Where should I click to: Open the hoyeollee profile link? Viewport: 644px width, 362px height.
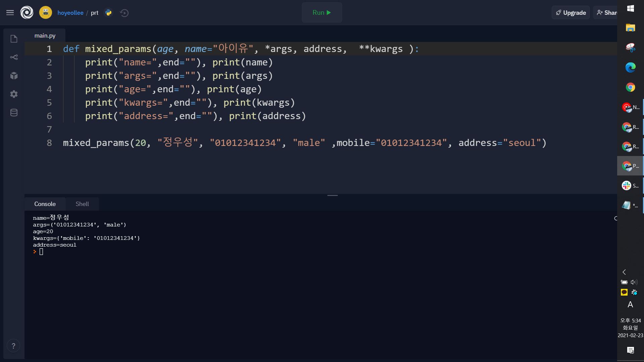click(70, 13)
